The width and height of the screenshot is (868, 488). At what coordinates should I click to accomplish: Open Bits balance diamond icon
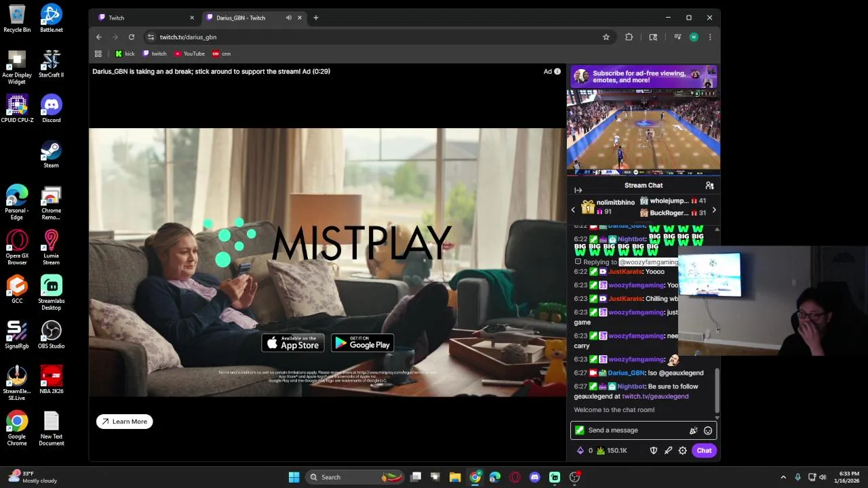(x=580, y=451)
